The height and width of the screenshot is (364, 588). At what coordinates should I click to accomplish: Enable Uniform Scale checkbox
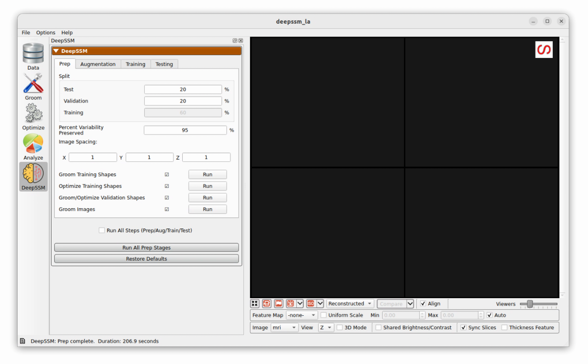point(323,315)
